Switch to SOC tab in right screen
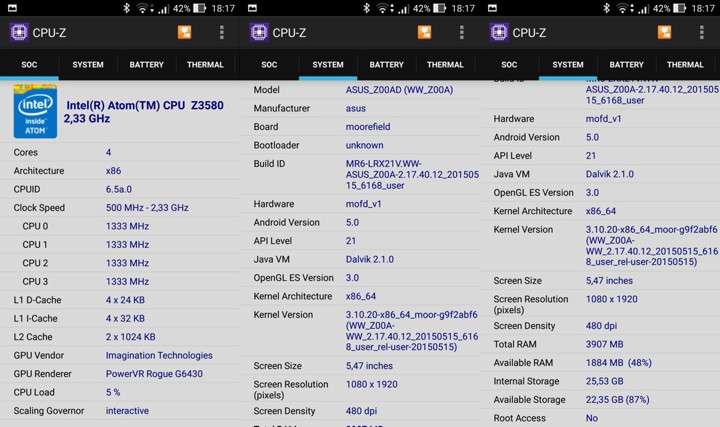 tap(509, 65)
